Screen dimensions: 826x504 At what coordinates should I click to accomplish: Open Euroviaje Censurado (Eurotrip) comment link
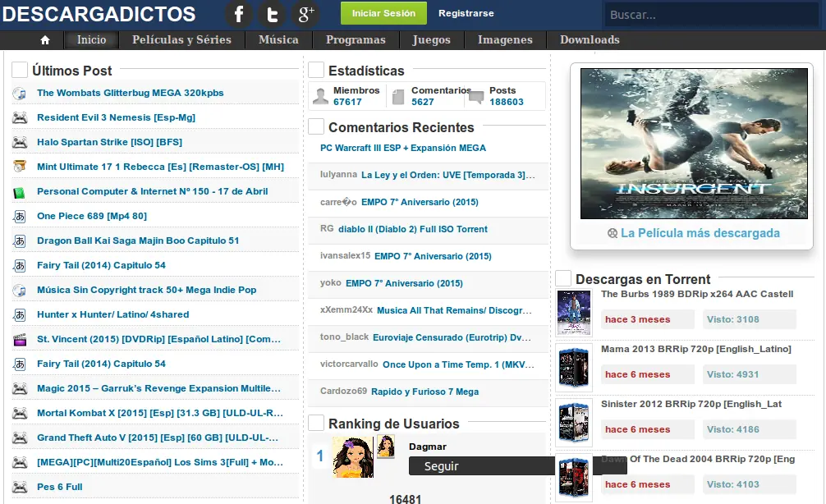[452, 337]
